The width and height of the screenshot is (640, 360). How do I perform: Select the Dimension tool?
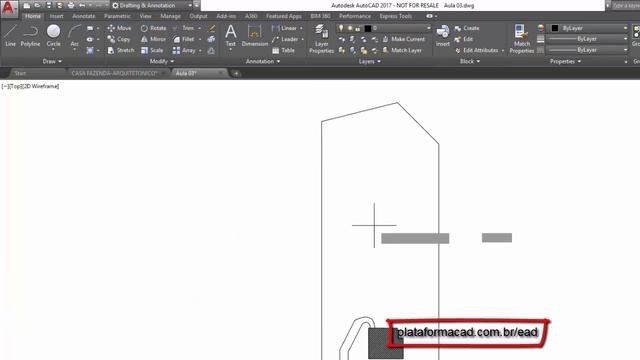point(255,36)
